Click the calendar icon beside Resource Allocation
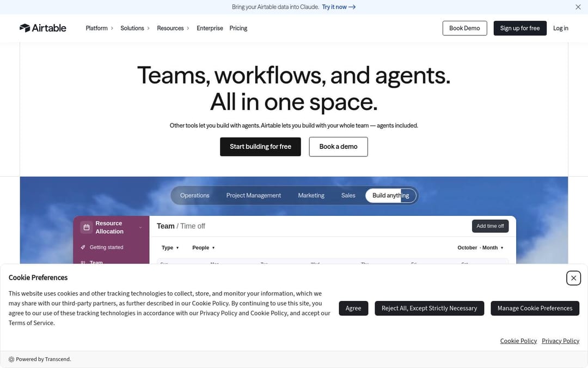 pos(86,227)
